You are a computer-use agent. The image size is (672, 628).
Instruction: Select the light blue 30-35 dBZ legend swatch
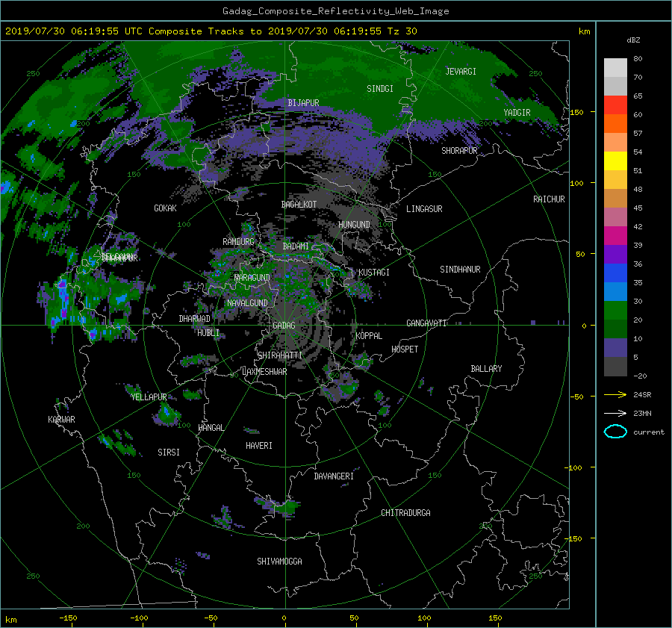click(x=615, y=292)
